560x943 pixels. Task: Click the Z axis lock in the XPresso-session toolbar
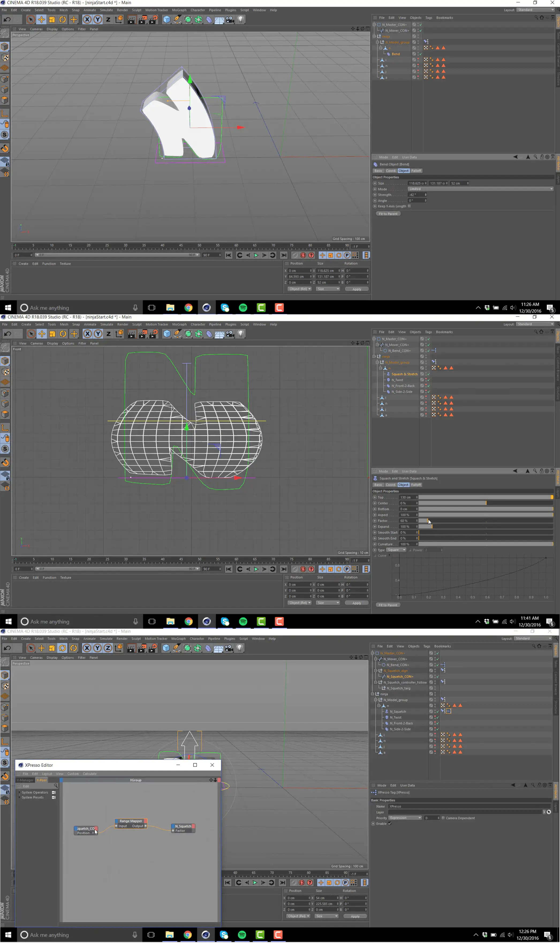(108, 648)
